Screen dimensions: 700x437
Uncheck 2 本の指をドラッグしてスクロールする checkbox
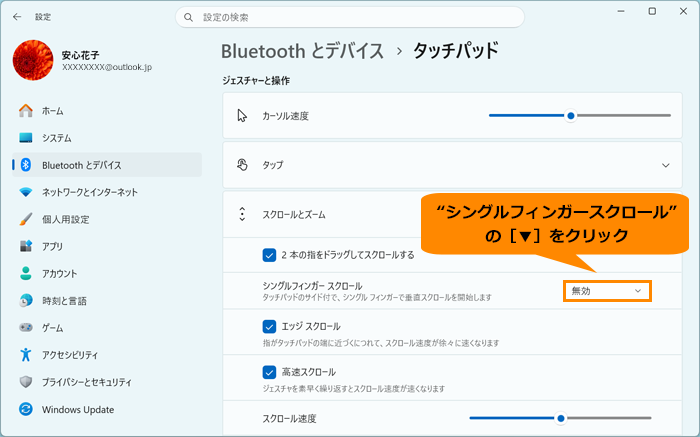(269, 255)
